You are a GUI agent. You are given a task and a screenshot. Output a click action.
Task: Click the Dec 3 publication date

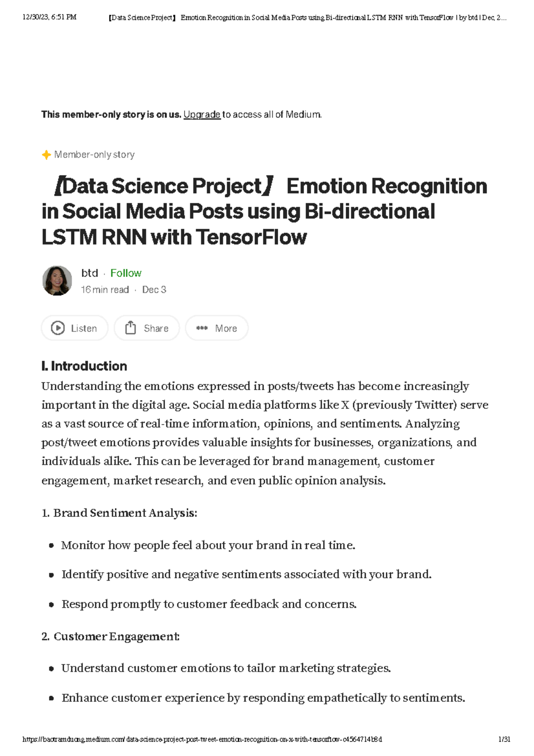154,289
